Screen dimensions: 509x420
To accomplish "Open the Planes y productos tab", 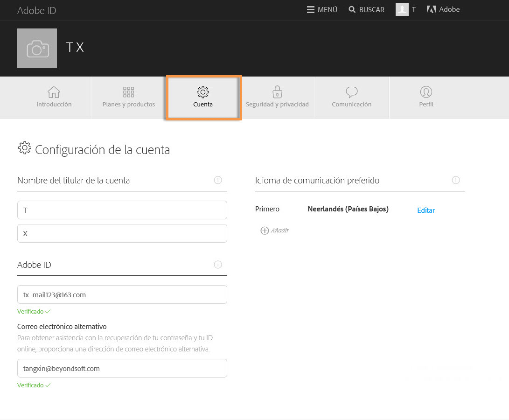I will 129,97.
